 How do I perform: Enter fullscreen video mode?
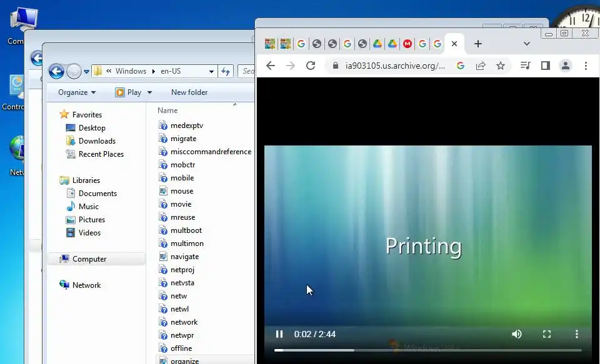pos(547,334)
